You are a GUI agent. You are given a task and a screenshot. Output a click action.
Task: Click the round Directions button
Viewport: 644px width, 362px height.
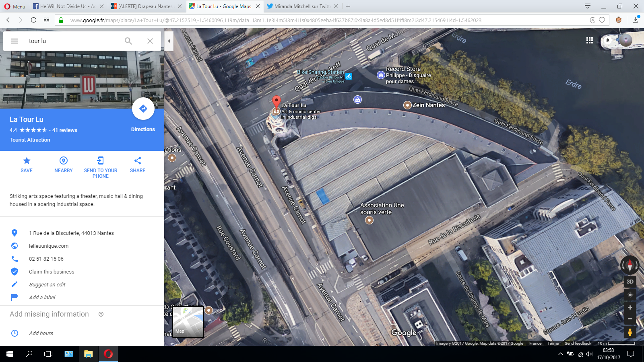143,109
